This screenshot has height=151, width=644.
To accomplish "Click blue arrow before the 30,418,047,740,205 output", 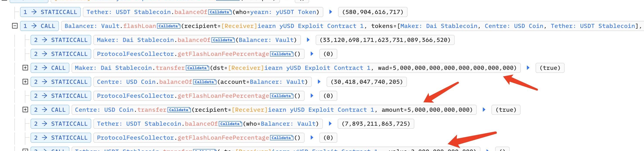I will [x=319, y=82].
